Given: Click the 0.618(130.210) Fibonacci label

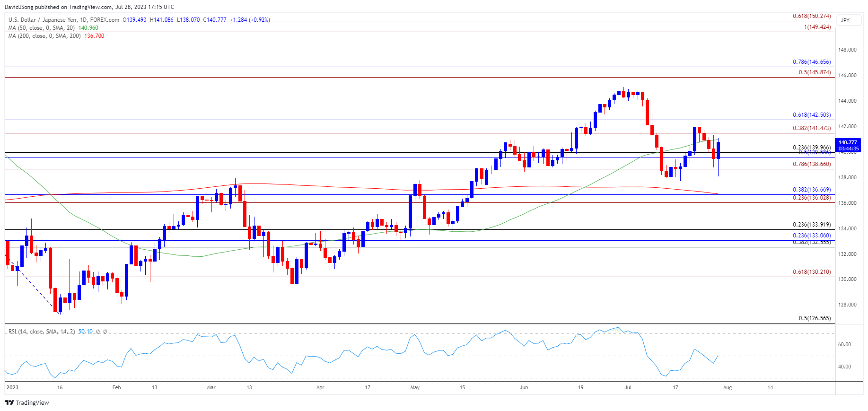Looking at the screenshot, I should [x=812, y=272].
